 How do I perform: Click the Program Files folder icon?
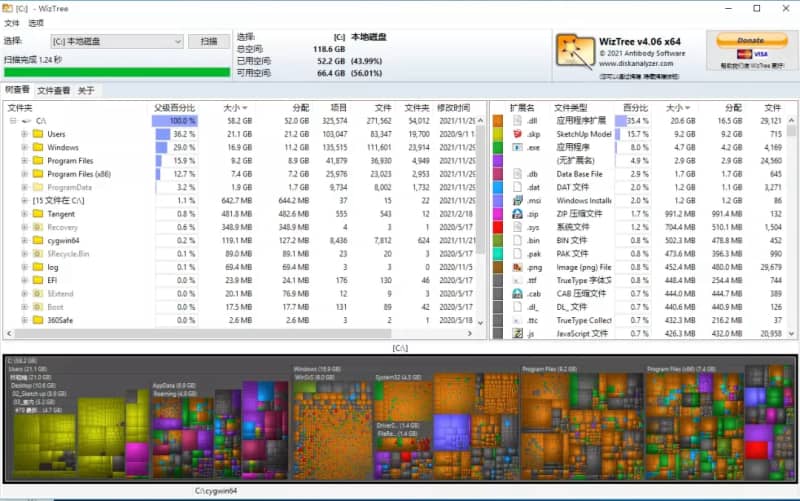tap(38, 161)
